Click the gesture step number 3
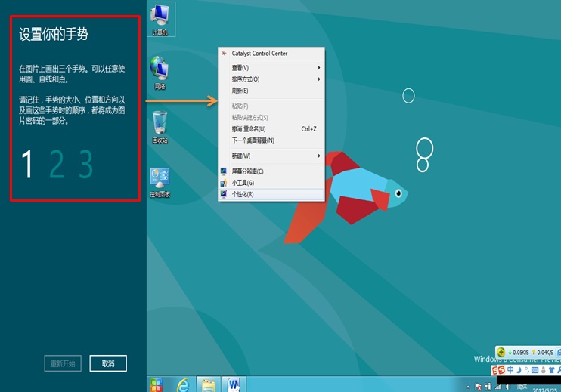561x392 pixels. 86,164
